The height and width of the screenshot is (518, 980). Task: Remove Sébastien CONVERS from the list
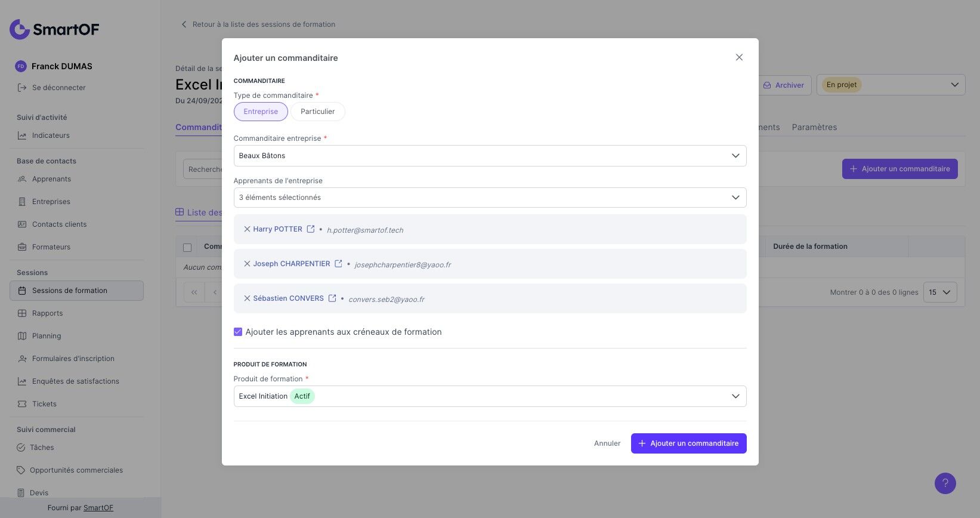tap(247, 298)
